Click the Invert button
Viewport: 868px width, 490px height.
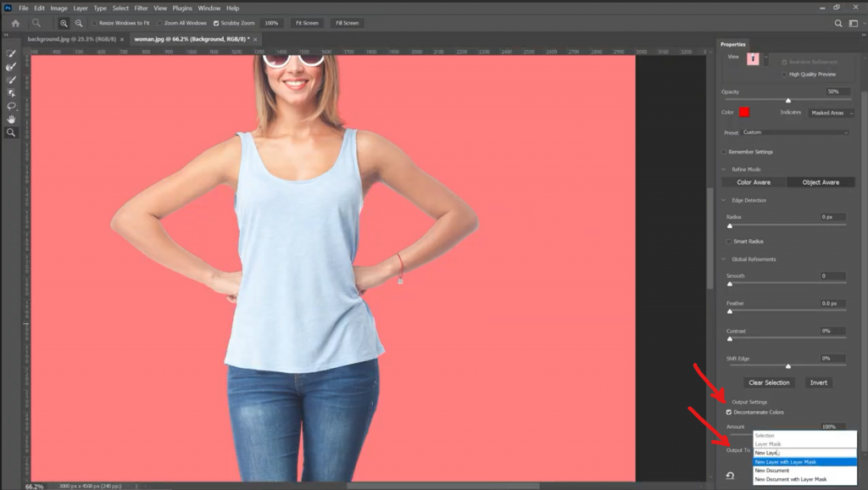point(819,382)
